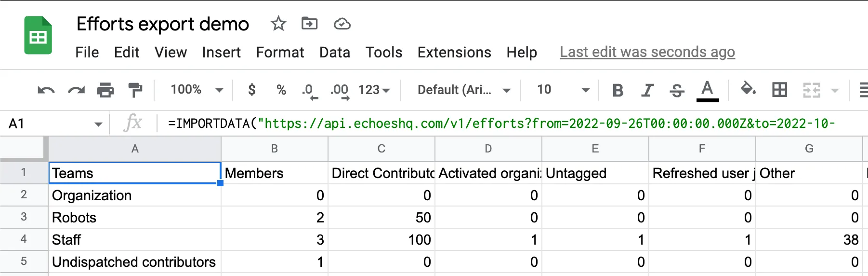868x276 pixels.
Task: Open the Extensions menu
Action: coord(454,52)
